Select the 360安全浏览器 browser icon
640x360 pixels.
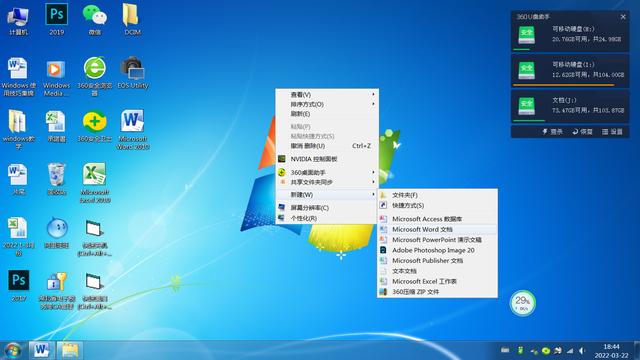[x=94, y=76]
